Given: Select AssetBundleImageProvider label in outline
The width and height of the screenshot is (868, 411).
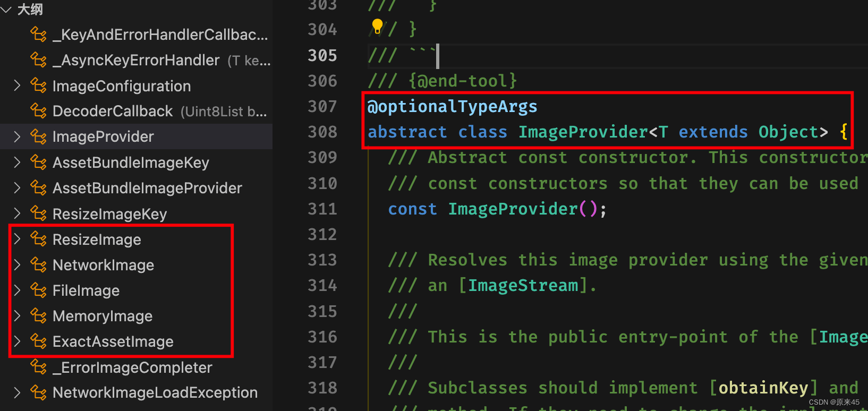Looking at the screenshot, I should [147, 188].
